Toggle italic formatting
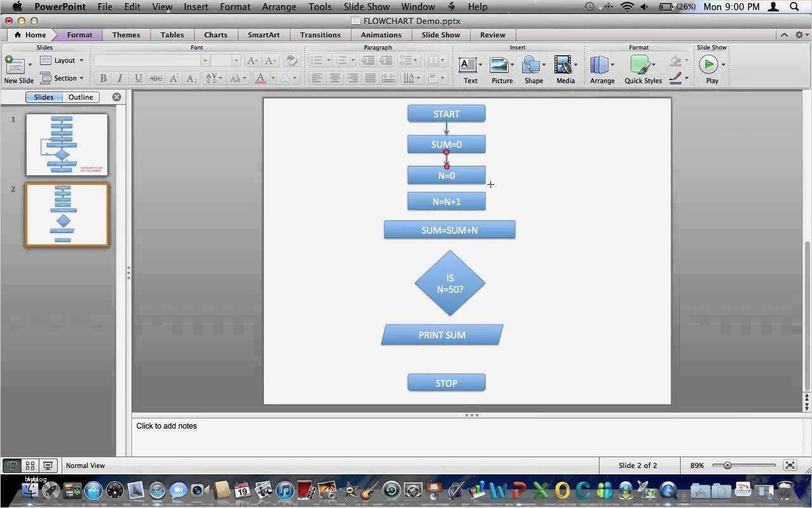The width and height of the screenshot is (812, 508). pyautogui.click(x=120, y=78)
